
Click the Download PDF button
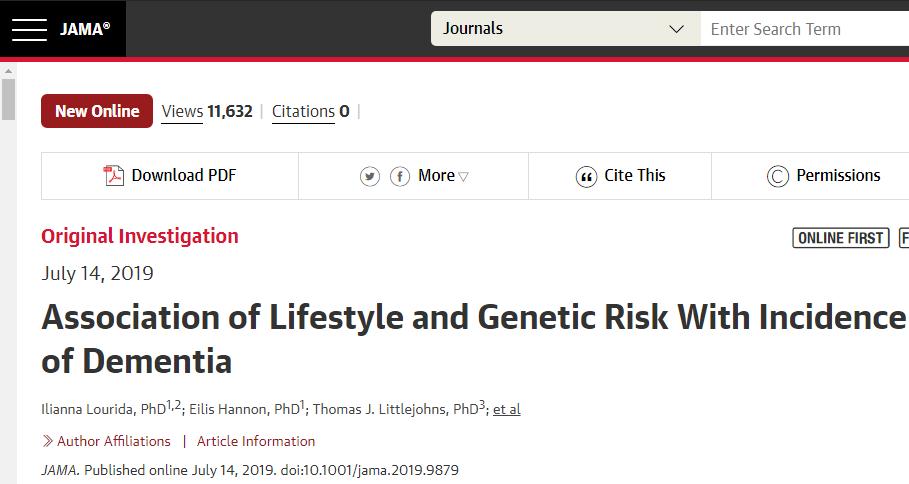click(170, 176)
